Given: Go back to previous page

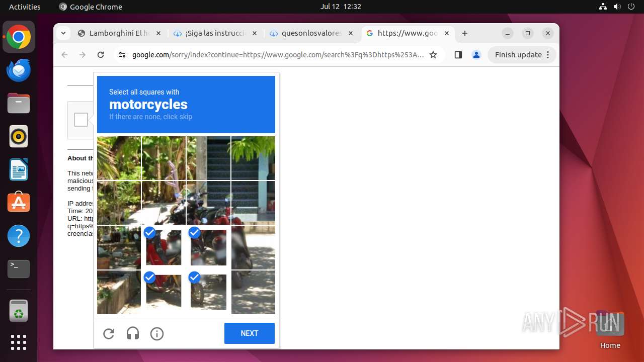Looking at the screenshot, I should (64, 55).
